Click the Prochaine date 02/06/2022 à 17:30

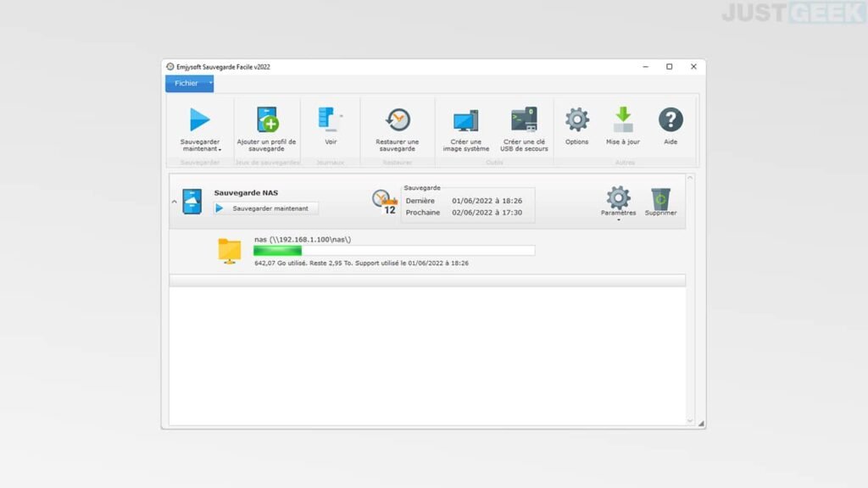pos(487,213)
